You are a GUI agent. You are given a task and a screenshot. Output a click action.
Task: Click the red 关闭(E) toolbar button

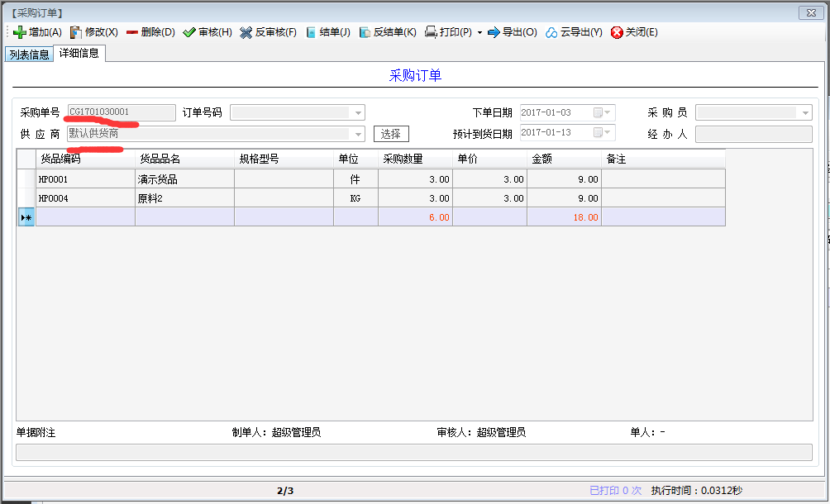click(634, 32)
